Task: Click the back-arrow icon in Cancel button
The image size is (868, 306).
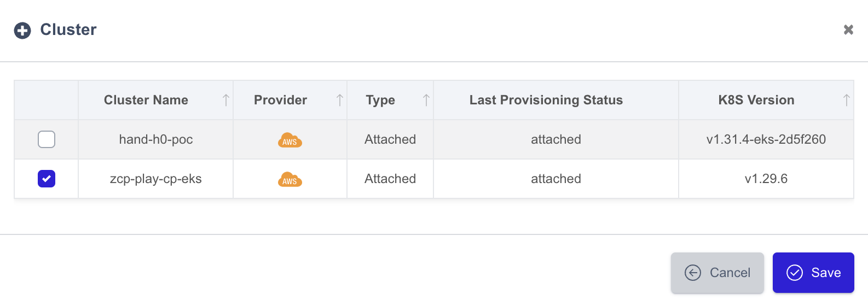Action: pyautogui.click(x=693, y=273)
